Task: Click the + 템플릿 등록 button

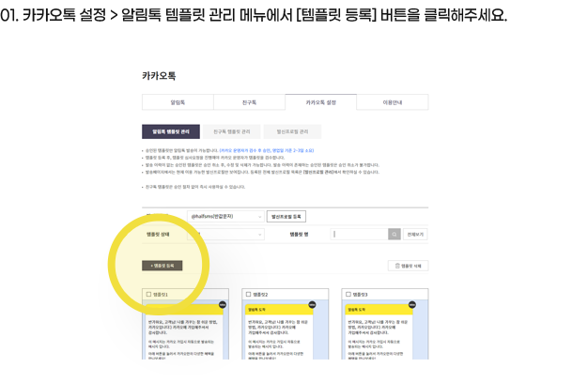Action: coord(162,266)
